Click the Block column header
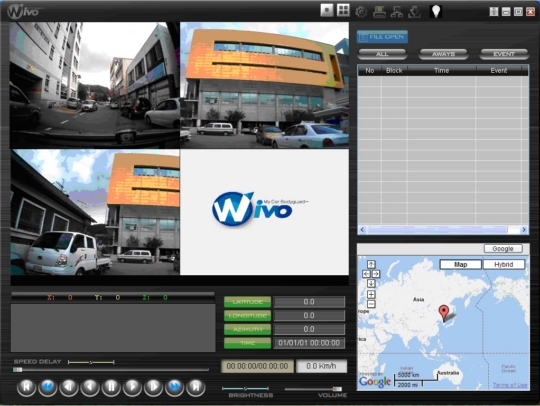540x406 pixels. coord(394,71)
